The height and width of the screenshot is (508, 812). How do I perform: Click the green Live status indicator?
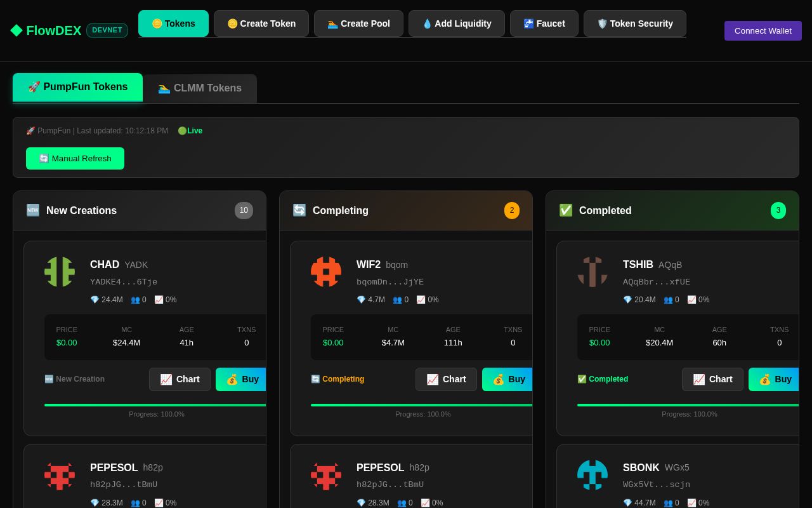[190, 131]
